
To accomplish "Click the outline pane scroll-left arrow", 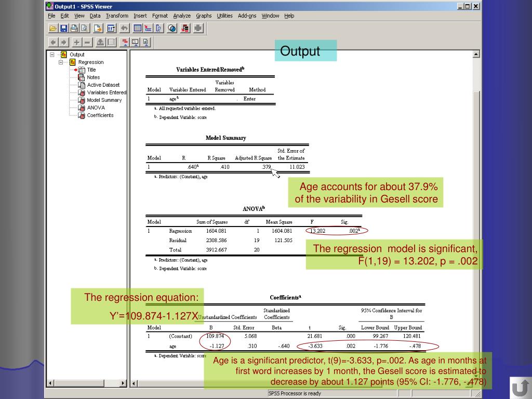I will tap(50, 383).
